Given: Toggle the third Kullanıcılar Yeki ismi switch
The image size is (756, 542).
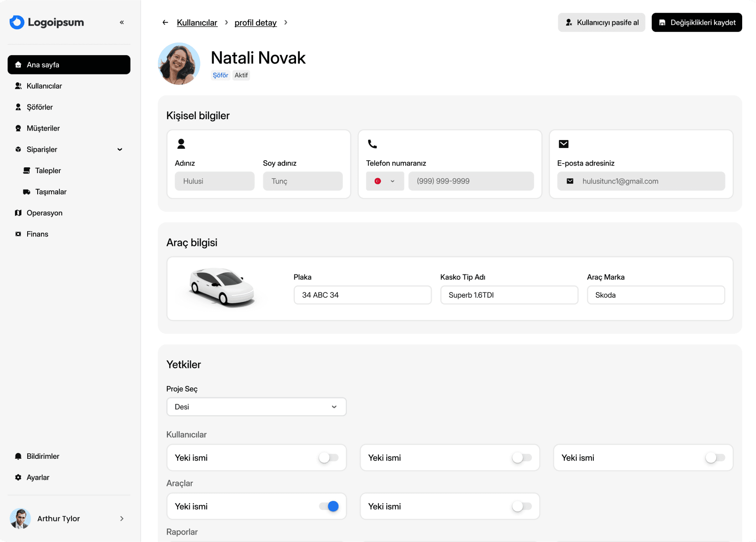Looking at the screenshot, I should coord(715,458).
